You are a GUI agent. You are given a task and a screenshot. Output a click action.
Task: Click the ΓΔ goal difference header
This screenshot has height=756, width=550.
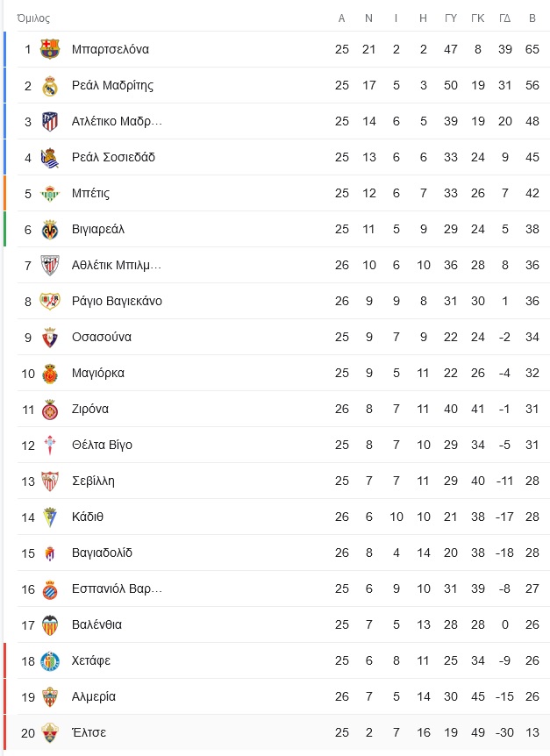504,18
